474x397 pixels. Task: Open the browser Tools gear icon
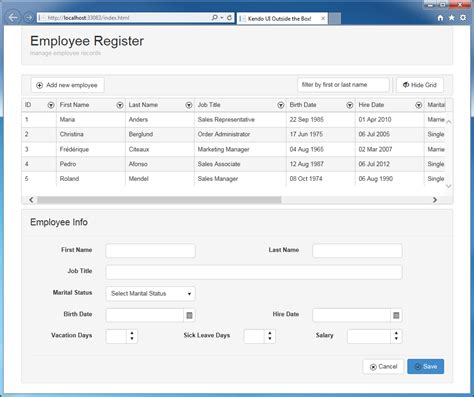tap(463, 18)
